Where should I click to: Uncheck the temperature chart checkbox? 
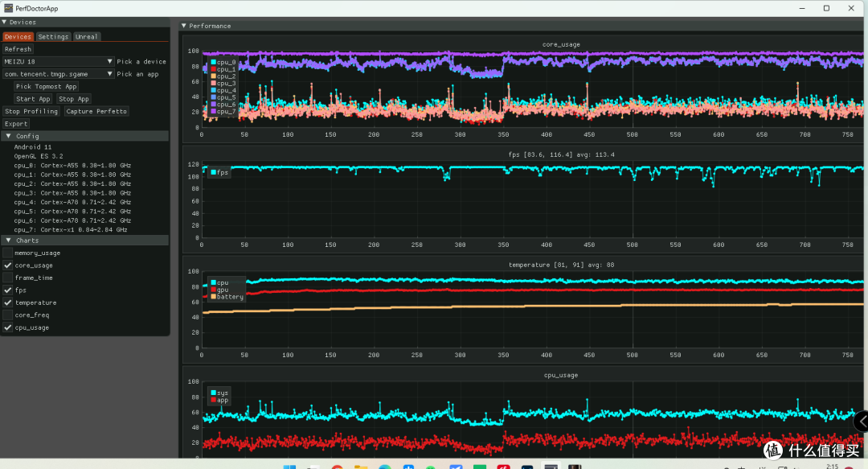click(x=8, y=302)
